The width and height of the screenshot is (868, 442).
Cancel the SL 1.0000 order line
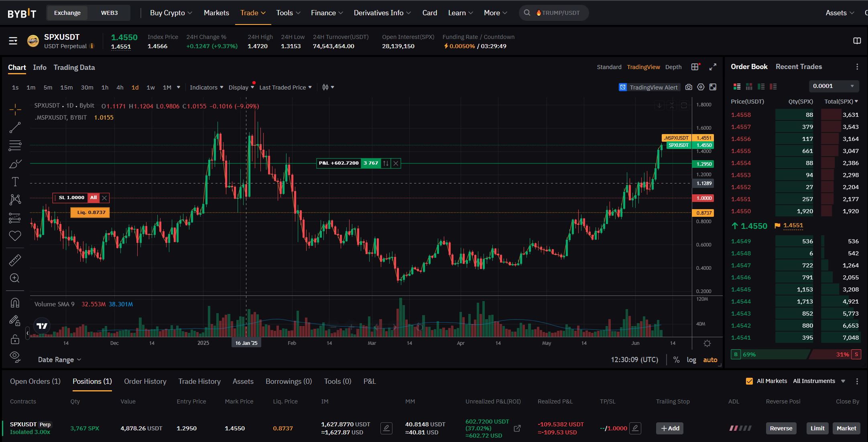pyautogui.click(x=104, y=198)
